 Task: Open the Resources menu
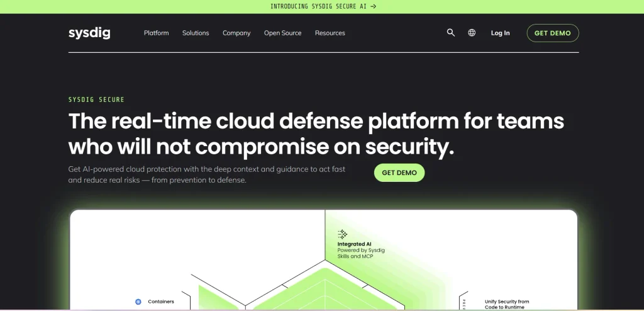[x=330, y=33]
